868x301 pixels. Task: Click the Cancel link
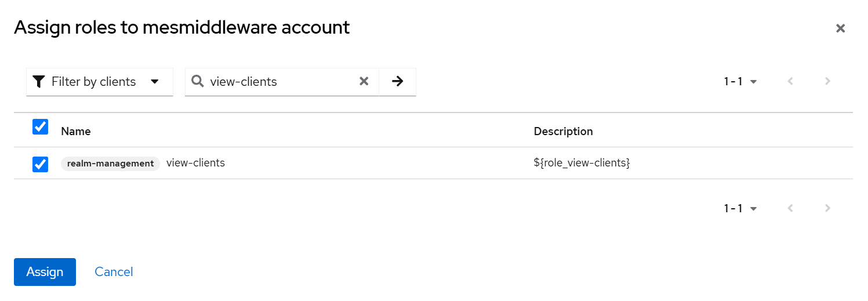114,272
